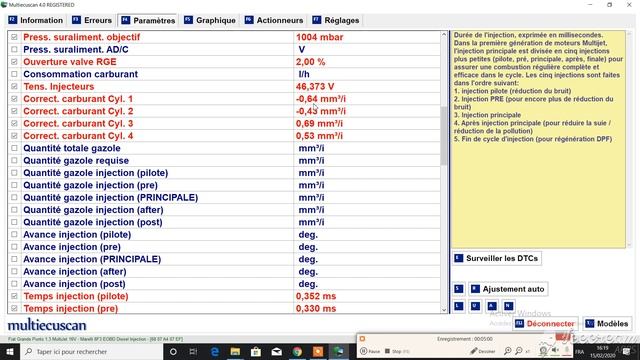
Task: Click the A shortcut icon button
Action: click(x=492, y=306)
